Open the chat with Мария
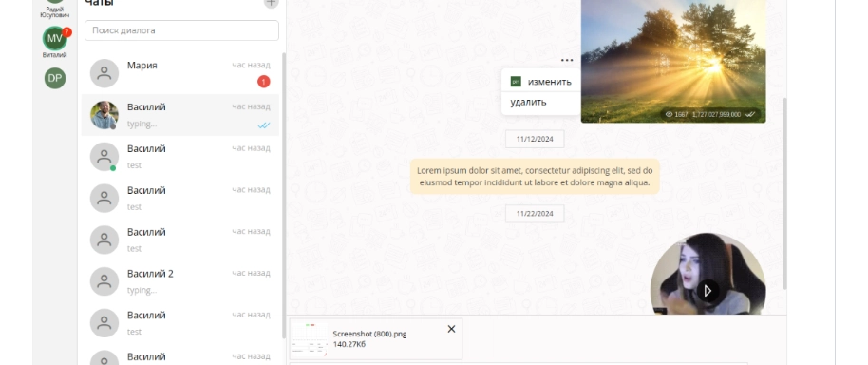868x365 pixels. click(x=180, y=73)
